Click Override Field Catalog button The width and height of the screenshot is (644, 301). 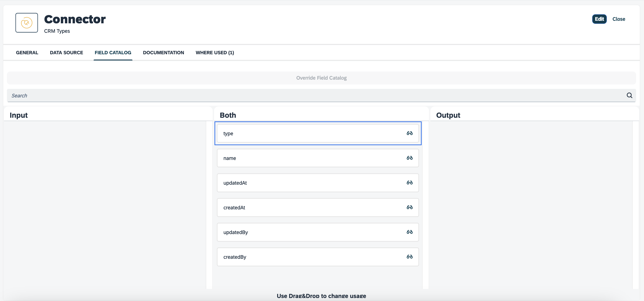point(322,78)
